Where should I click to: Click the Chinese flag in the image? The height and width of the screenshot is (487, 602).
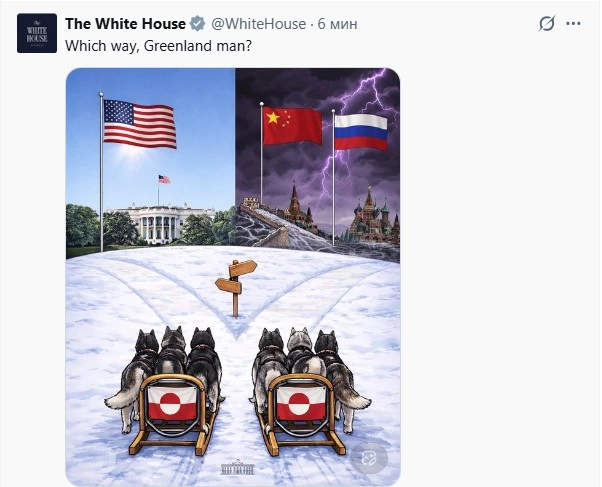[292, 126]
